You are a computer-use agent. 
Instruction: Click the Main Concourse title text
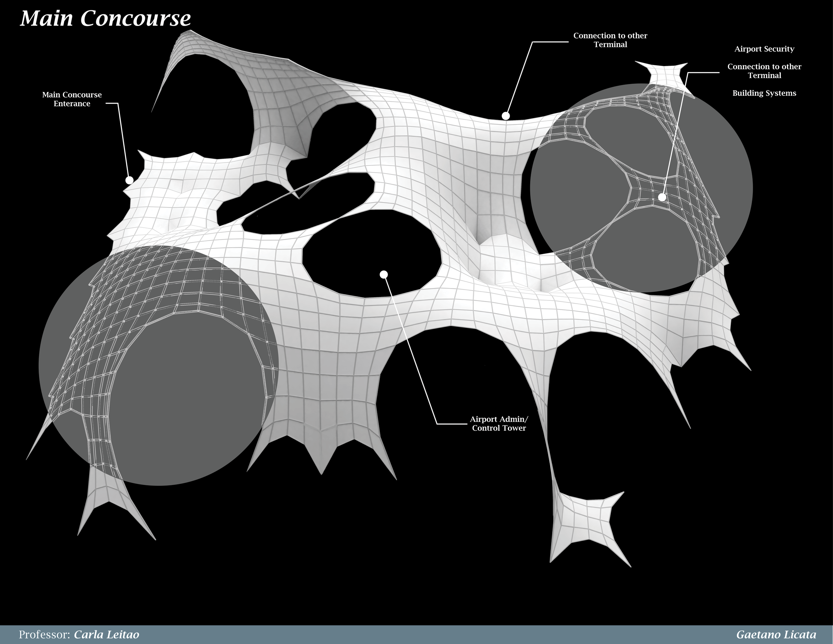click(105, 18)
